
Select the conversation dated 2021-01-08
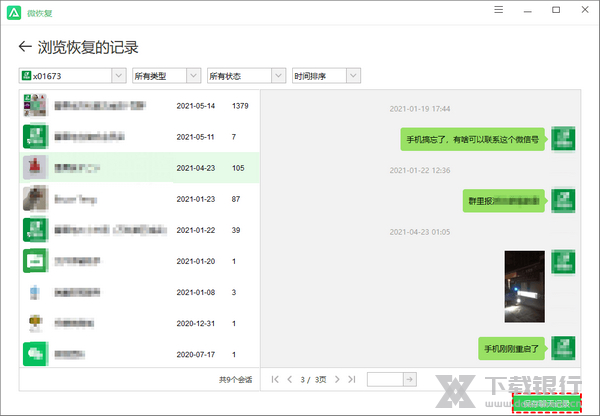139,292
